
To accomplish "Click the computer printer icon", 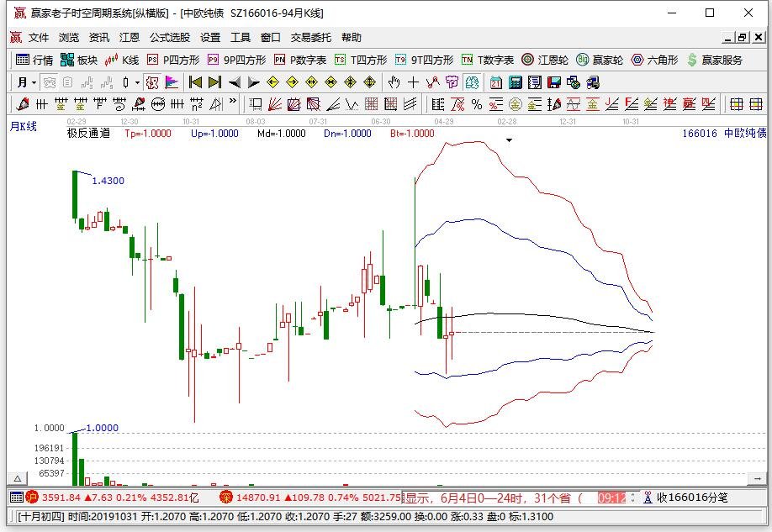I will (593, 82).
